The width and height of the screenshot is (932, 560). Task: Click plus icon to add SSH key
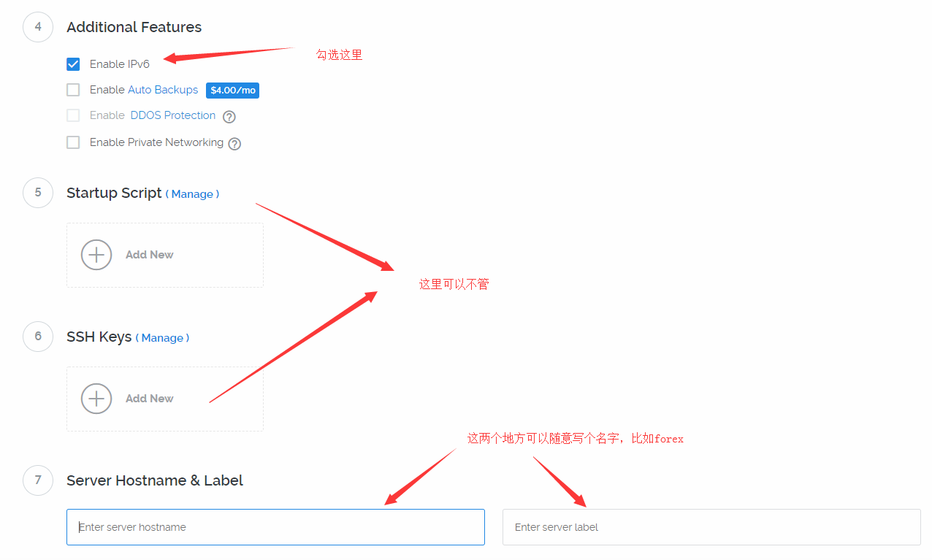pos(96,399)
